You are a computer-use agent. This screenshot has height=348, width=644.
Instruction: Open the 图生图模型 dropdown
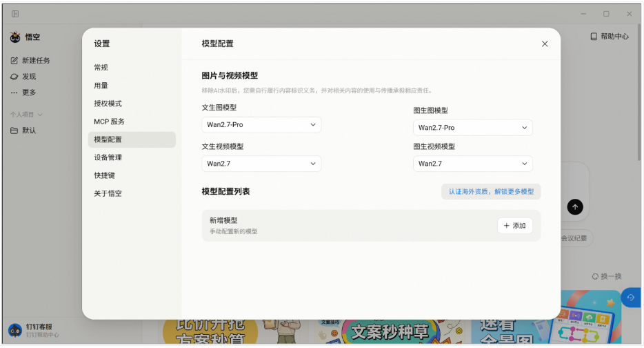click(473, 128)
